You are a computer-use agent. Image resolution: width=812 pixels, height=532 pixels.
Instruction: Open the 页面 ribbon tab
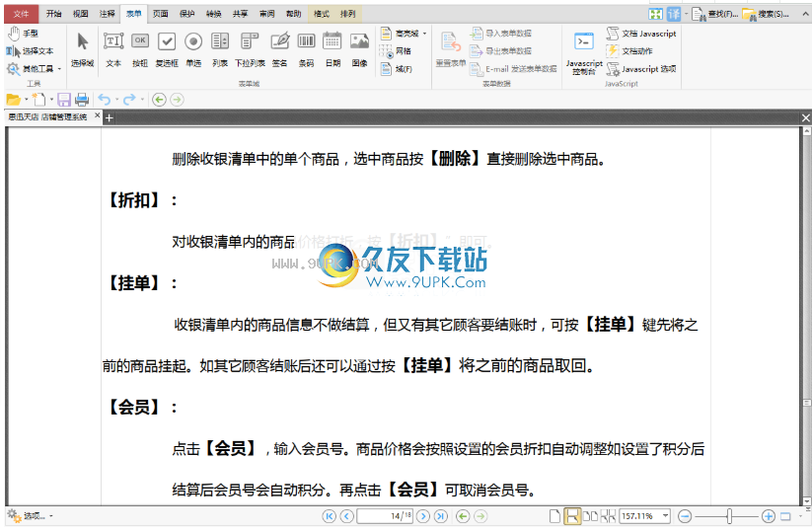click(x=161, y=14)
